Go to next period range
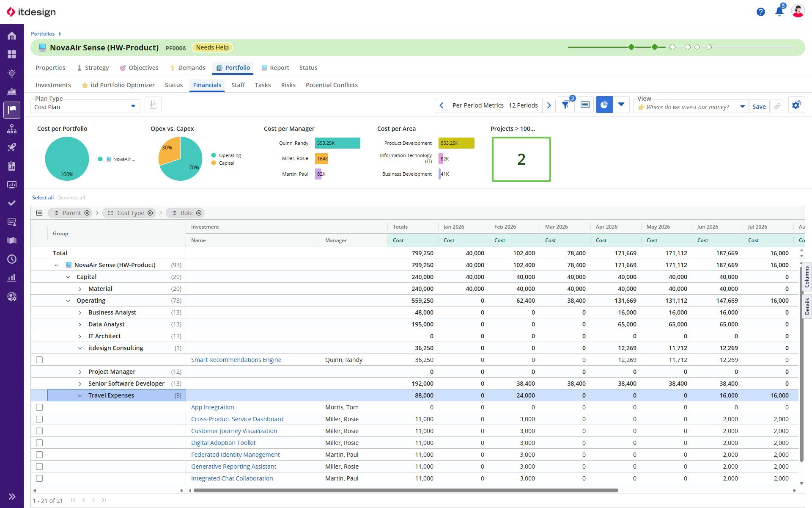The width and height of the screenshot is (812, 508). [x=549, y=105]
